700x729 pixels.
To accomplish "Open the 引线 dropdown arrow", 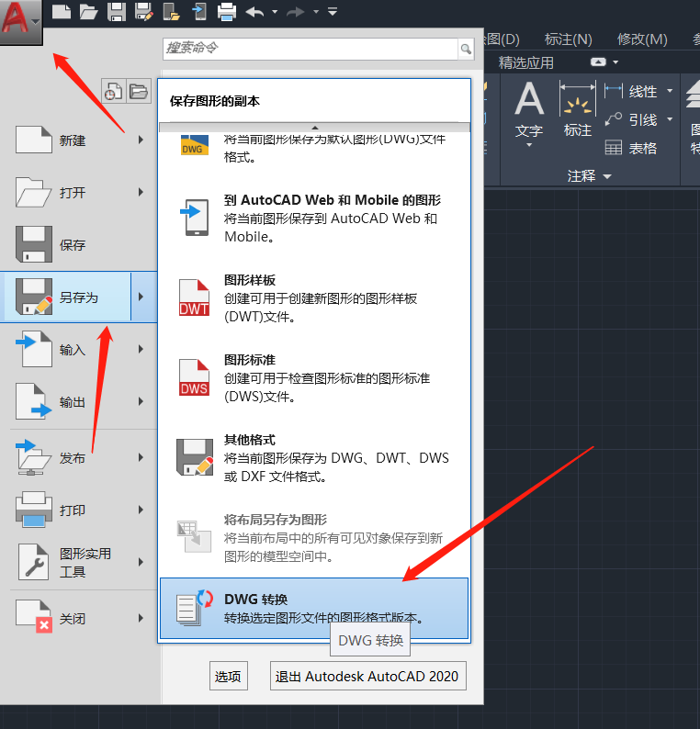I will point(670,120).
